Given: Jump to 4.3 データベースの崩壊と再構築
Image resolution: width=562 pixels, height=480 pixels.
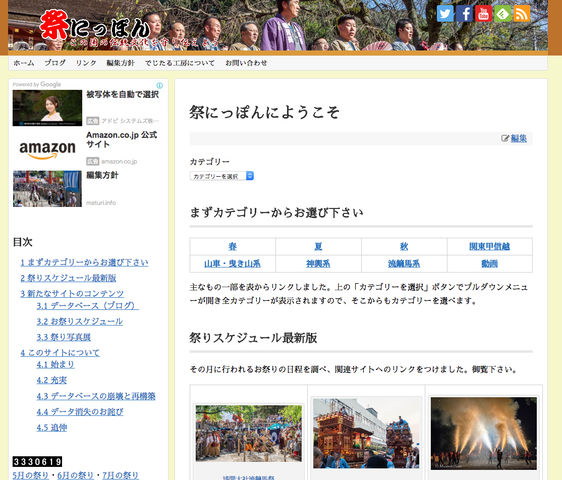Looking at the screenshot, I should (x=96, y=396).
